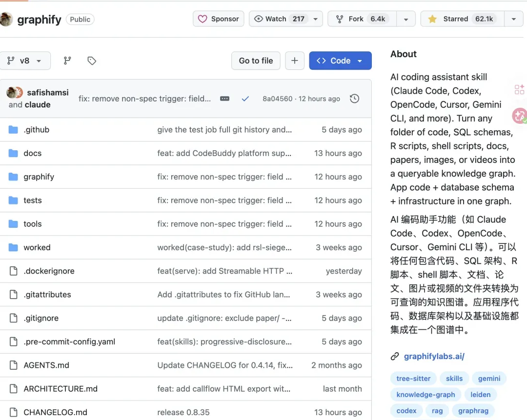The height and width of the screenshot is (420, 527).
Task: Click the plus add file button
Action: [295, 60]
